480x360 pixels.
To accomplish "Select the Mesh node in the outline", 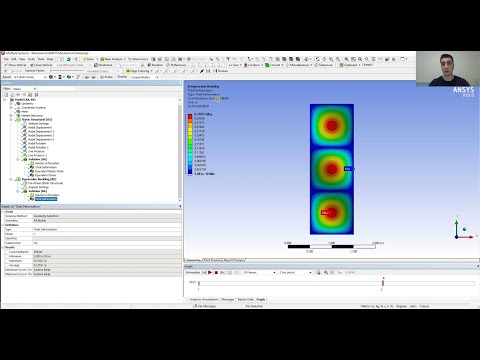I will [25, 112].
